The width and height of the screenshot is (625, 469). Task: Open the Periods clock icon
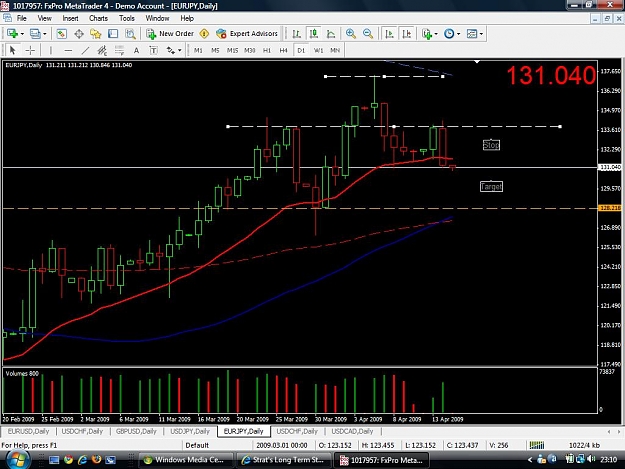(x=449, y=34)
